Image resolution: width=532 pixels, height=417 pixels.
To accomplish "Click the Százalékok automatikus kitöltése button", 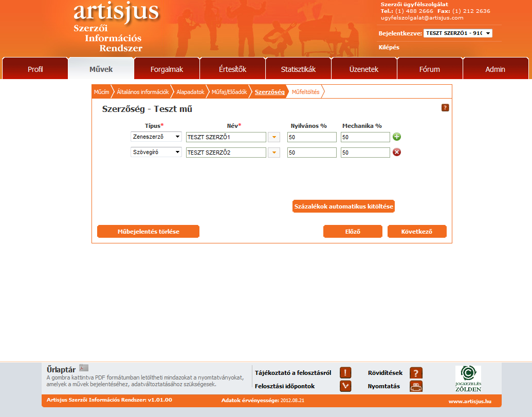I will point(344,206).
